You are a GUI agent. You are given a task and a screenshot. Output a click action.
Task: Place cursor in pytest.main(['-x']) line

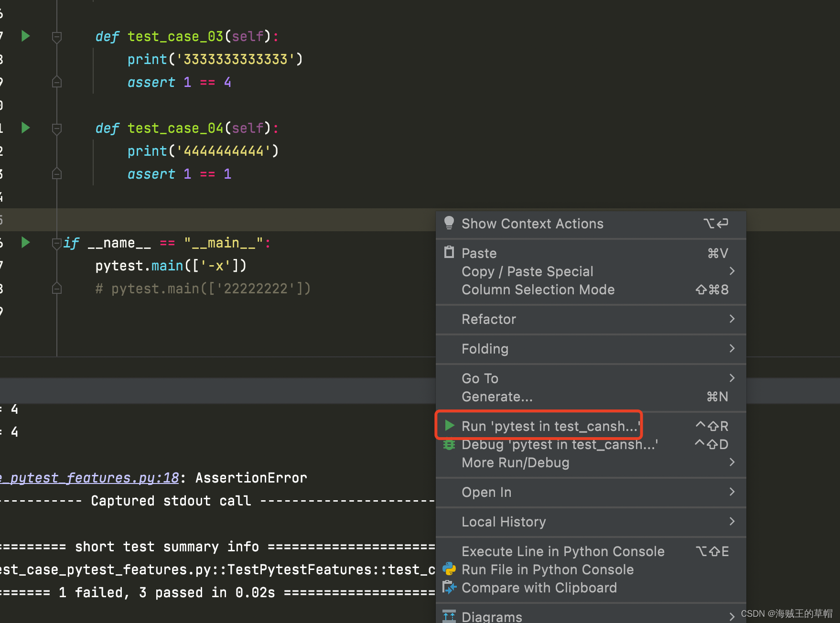[x=171, y=266]
